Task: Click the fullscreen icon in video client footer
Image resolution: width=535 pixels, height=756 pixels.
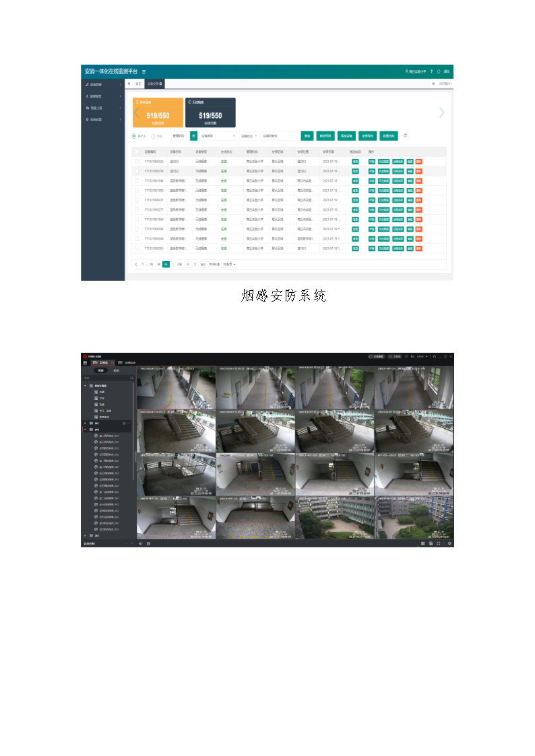Action: pos(439,543)
